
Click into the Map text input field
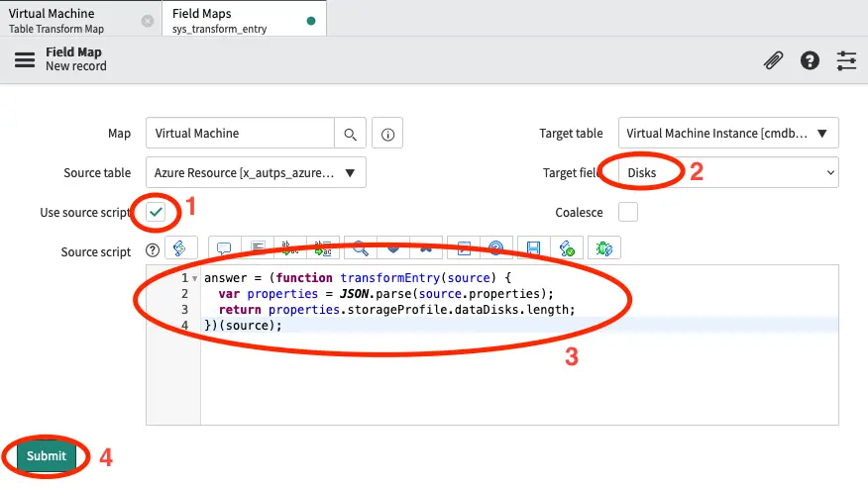[x=240, y=134]
